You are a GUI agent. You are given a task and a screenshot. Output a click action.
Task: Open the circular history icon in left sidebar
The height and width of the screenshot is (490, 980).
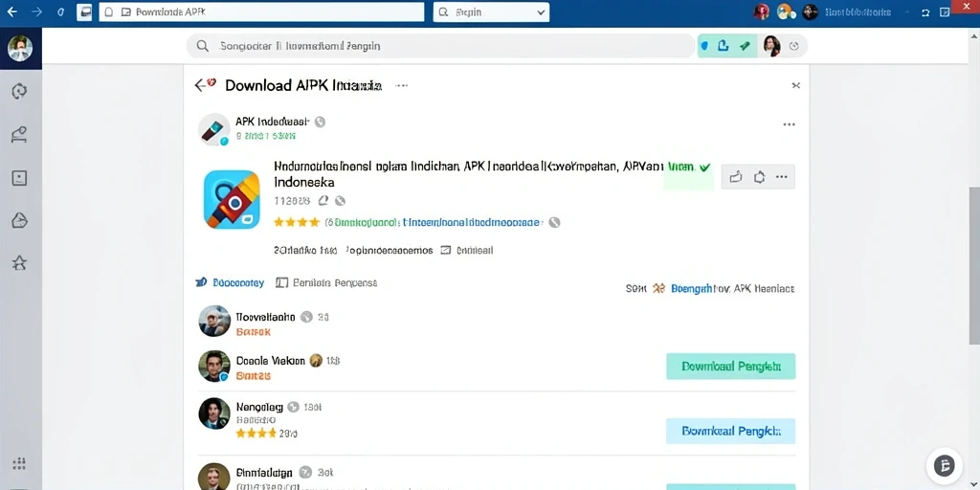pos(19,91)
